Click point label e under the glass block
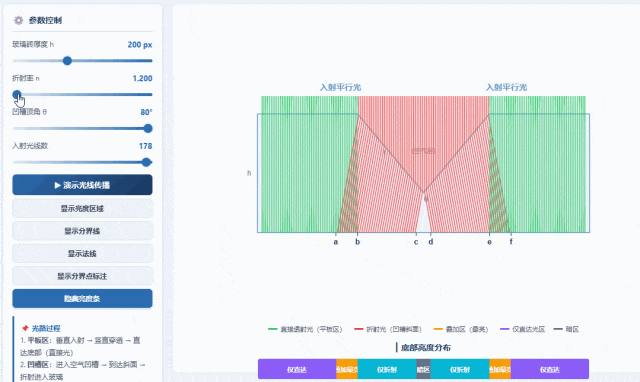Image resolution: width=640 pixels, height=382 pixels. [489, 242]
